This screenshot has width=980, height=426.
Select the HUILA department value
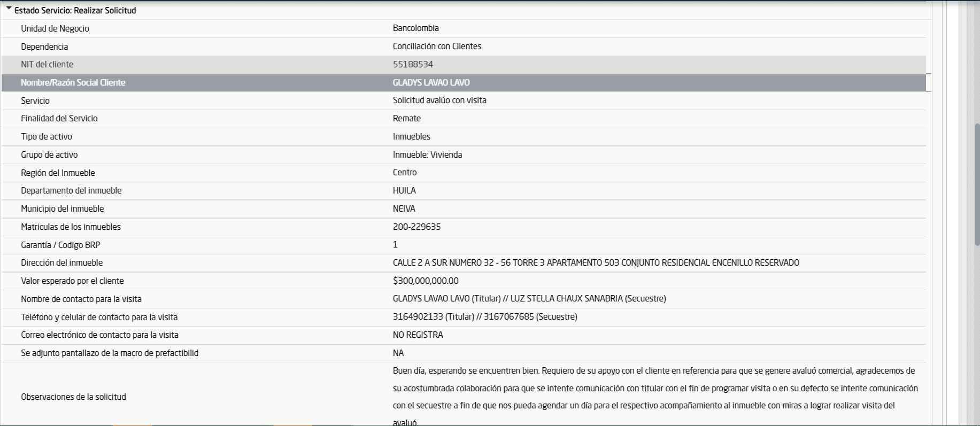[x=404, y=191]
